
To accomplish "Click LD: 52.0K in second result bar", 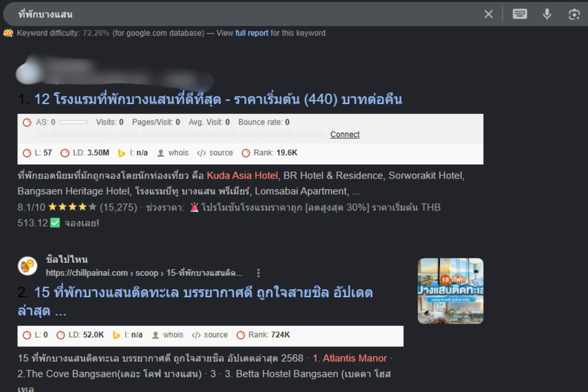I will coord(80,335).
